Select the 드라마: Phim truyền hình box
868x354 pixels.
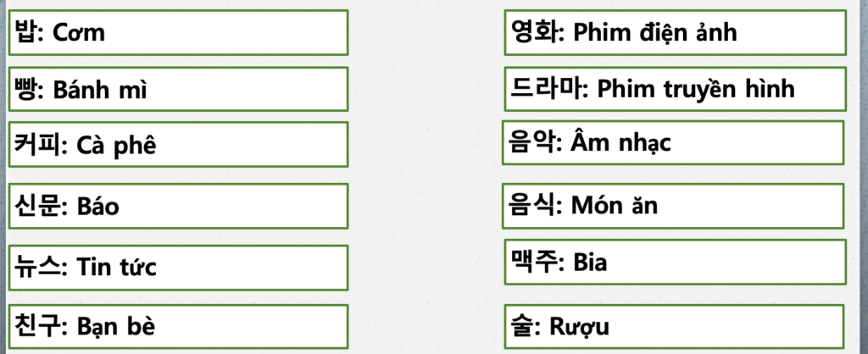point(675,88)
